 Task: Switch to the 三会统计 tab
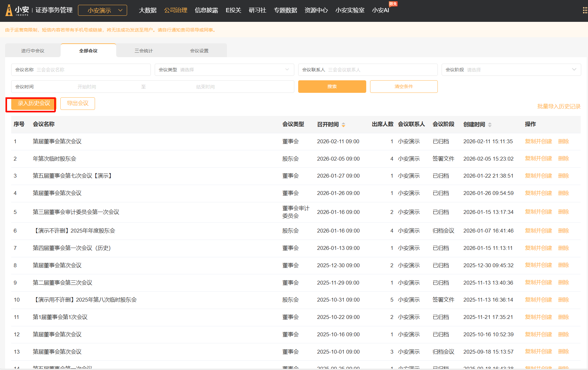(x=143, y=51)
